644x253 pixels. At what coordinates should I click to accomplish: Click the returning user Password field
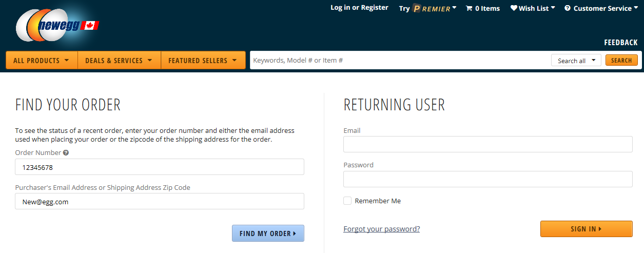(488, 179)
